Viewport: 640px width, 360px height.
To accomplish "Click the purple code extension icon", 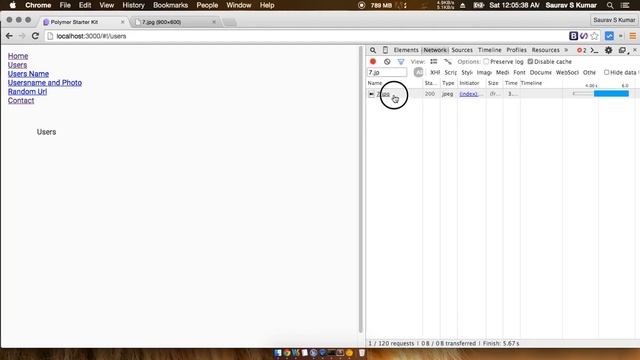I will 584,36.
